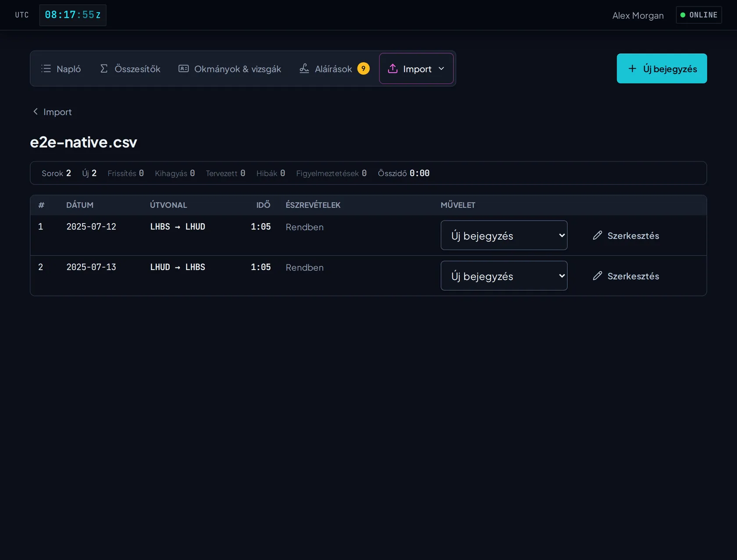
Task: Click the DÁTUM column header
Action: (80, 205)
